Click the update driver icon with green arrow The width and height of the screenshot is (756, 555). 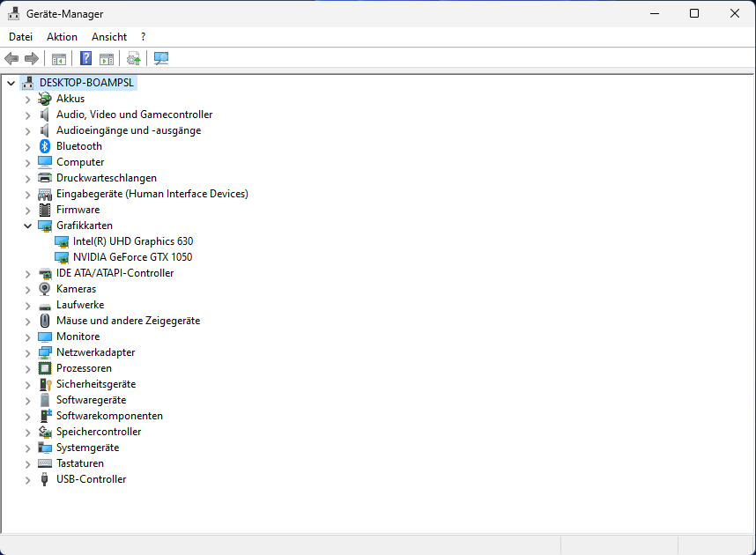[x=132, y=58]
